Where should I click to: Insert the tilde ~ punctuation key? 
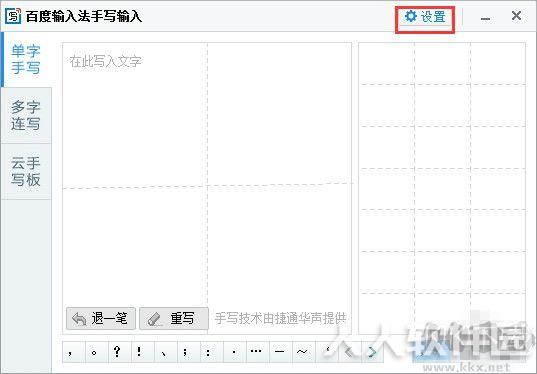tap(303, 352)
